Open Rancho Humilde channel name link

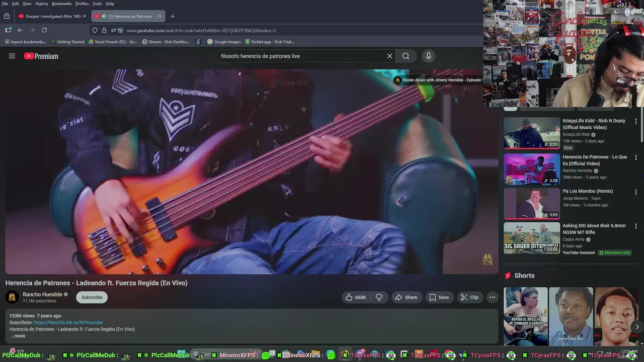[42, 295]
